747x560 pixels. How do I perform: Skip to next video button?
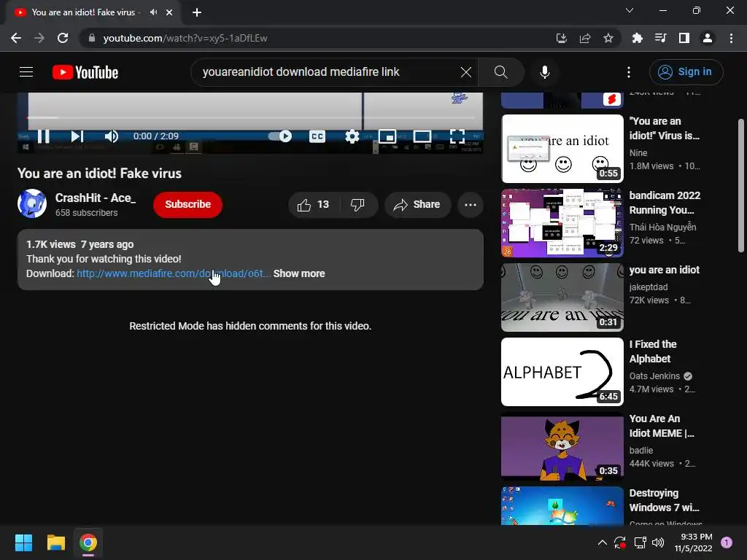pyautogui.click(x=77, y=136)
